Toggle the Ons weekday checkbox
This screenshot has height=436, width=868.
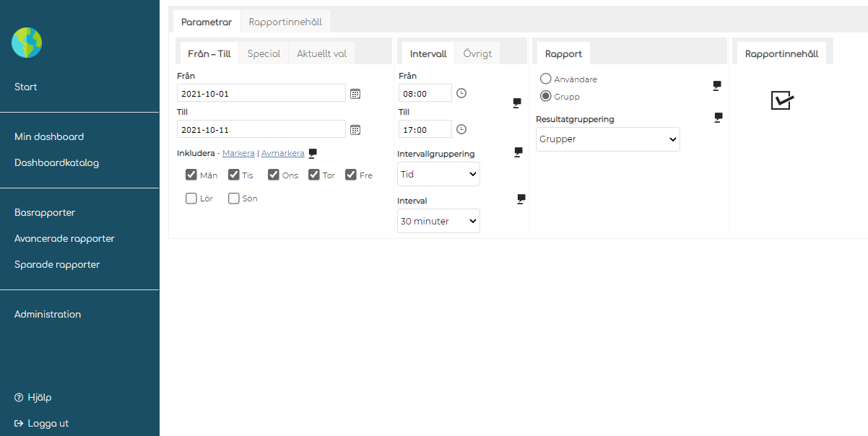tap(274, 175)
